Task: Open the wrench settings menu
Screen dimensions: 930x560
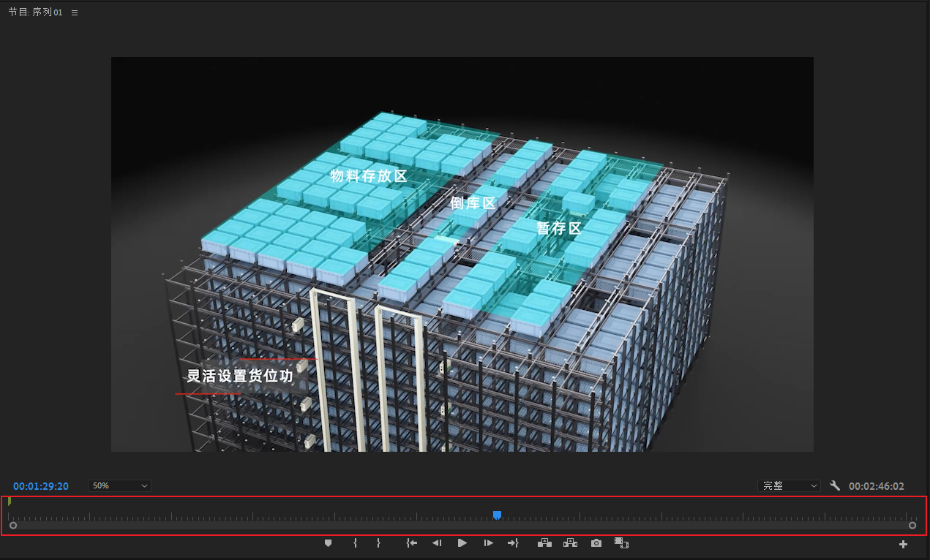Action: point(835,485)
